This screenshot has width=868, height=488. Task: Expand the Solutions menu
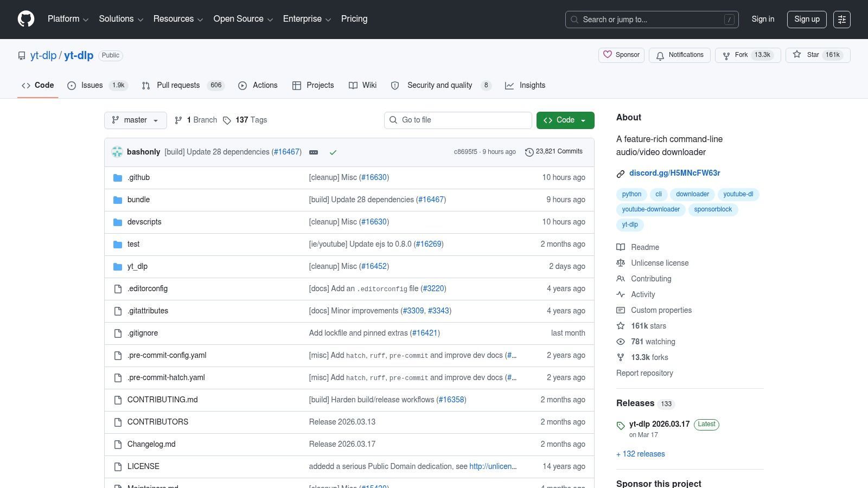[121, 19]
